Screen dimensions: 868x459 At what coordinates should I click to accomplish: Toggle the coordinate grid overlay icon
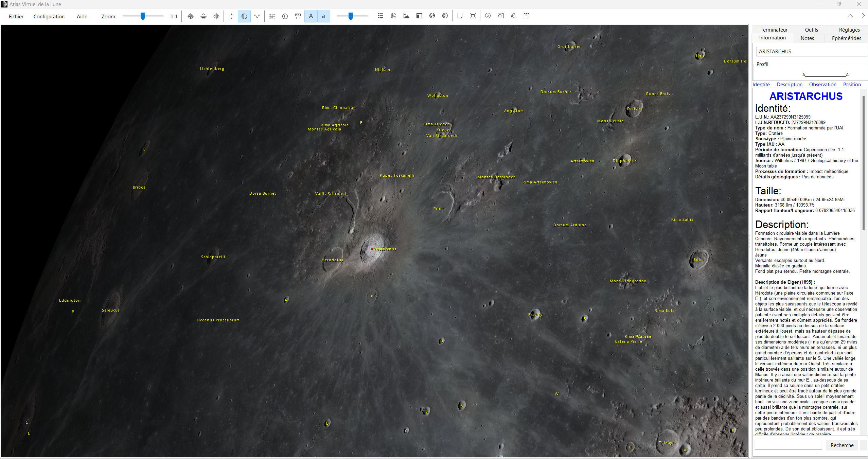click(x=272, y=16)
